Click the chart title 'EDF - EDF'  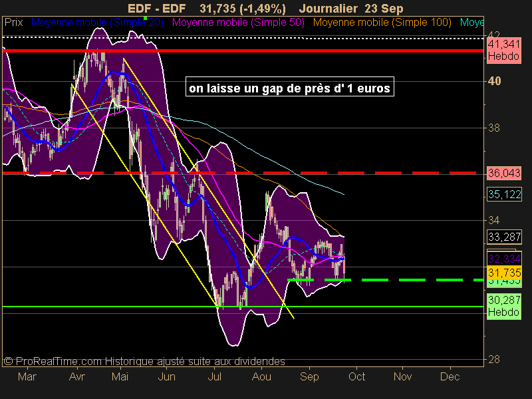[x=156, y=9]
